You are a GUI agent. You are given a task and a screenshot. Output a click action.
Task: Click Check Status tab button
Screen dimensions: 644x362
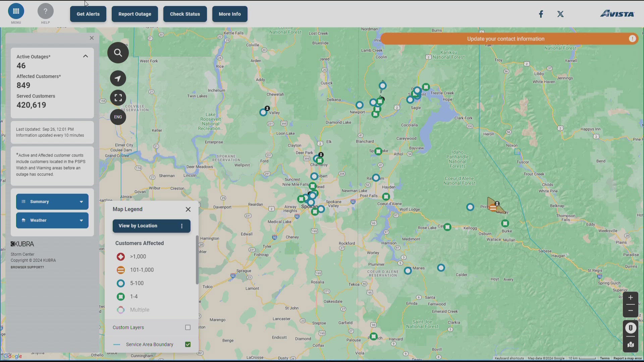[185, 14]
